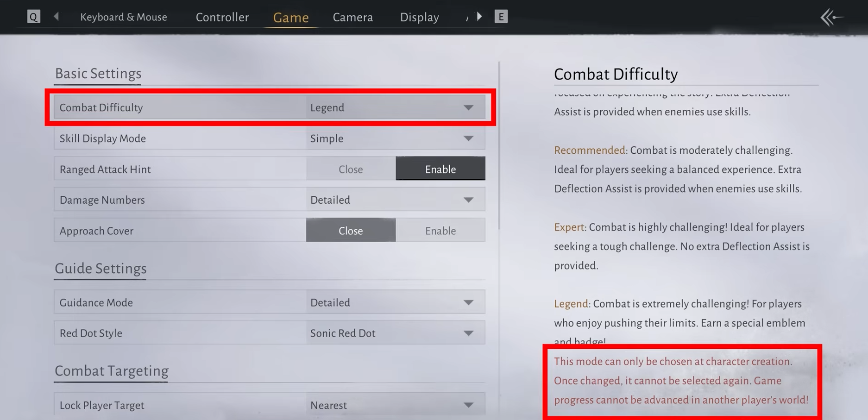Click the Q previous-tab key icon

pyautogui.click(x=34, y=17)
